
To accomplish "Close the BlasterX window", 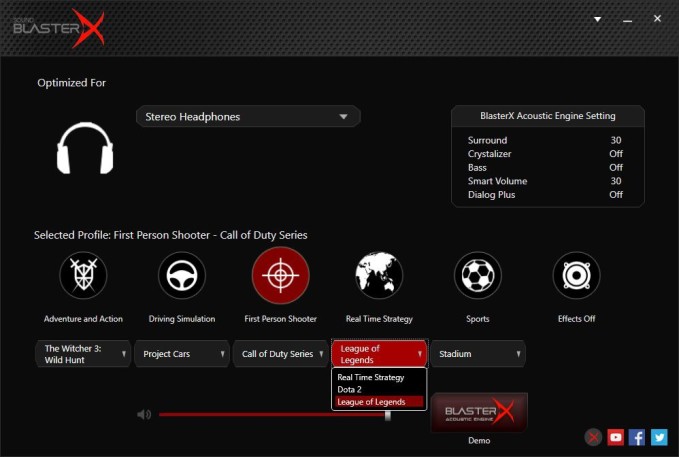I will click(657, 19).
